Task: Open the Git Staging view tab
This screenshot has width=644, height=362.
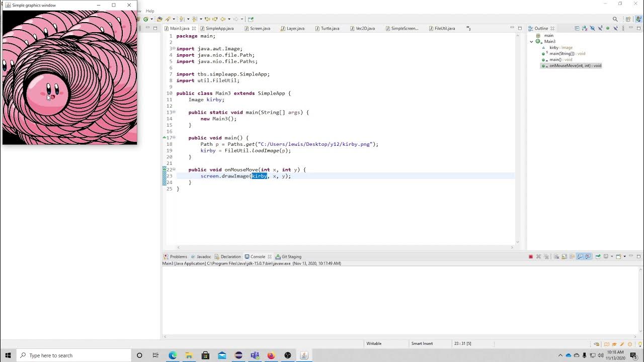Action: point(288,256)
